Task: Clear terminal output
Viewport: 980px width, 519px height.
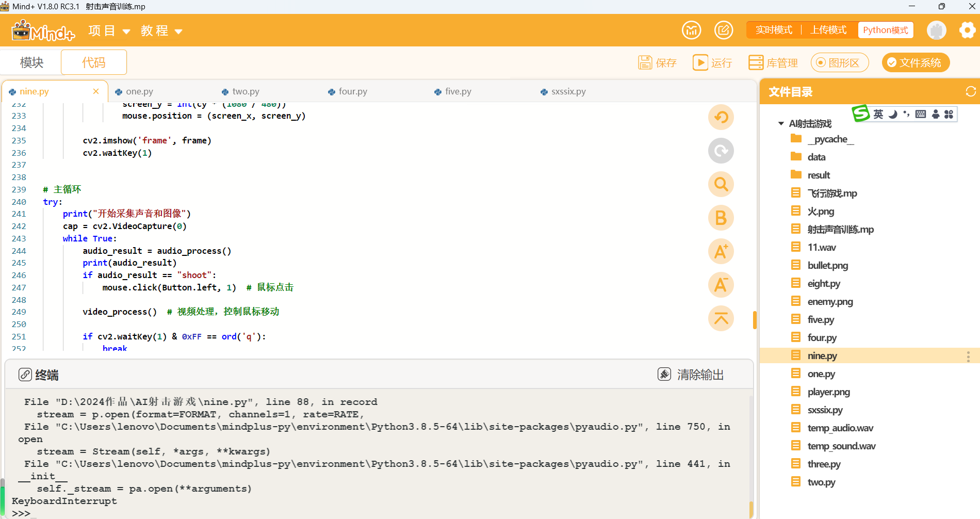Action: (691, 375)
